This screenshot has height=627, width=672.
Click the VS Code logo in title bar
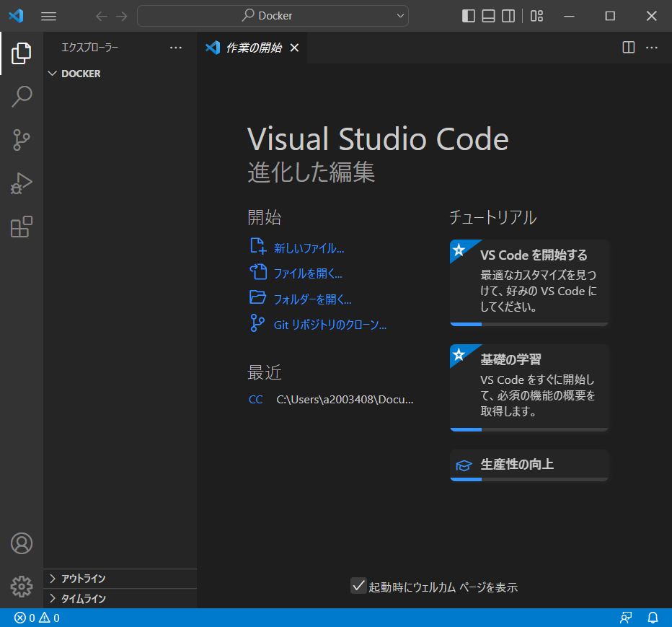(x=17, y=16)
